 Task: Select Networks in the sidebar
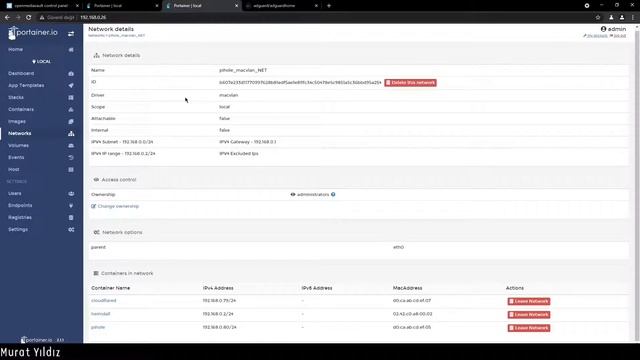20,133
